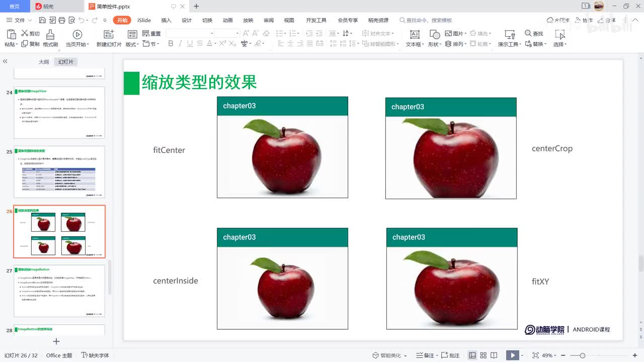Screen dimensions: 644x362
Task: Open the Design (设计) ribbon tab
Action: click(187, 20)
